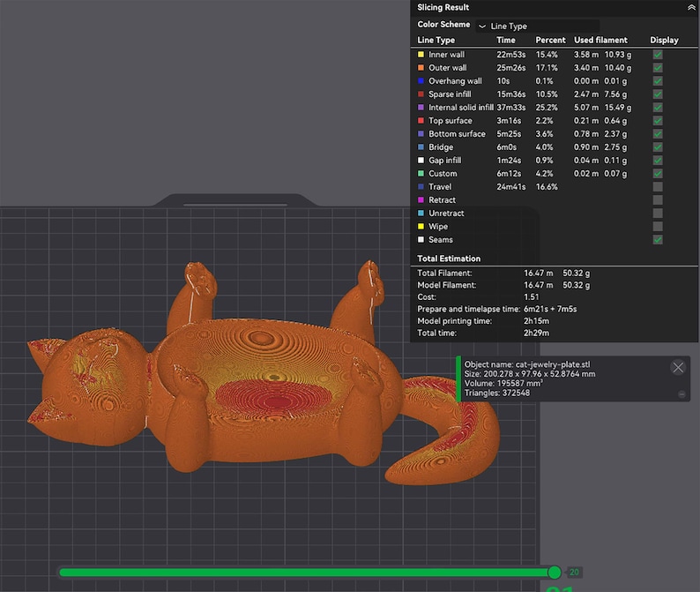
Task: Toggle Internal solid infill display checkbox
Action: pos(658,108)
